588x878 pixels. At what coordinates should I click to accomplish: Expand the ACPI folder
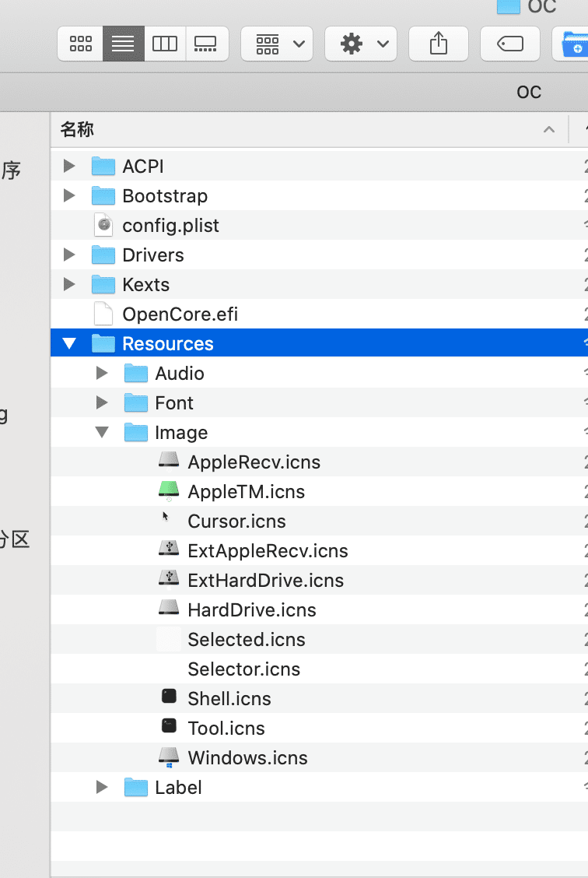click(69, 166)
